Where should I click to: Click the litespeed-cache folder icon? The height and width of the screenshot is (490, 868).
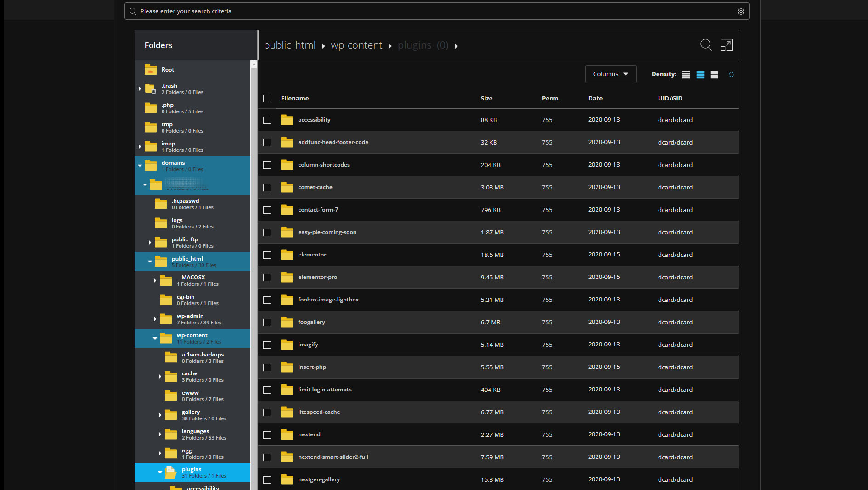(287, 412)
